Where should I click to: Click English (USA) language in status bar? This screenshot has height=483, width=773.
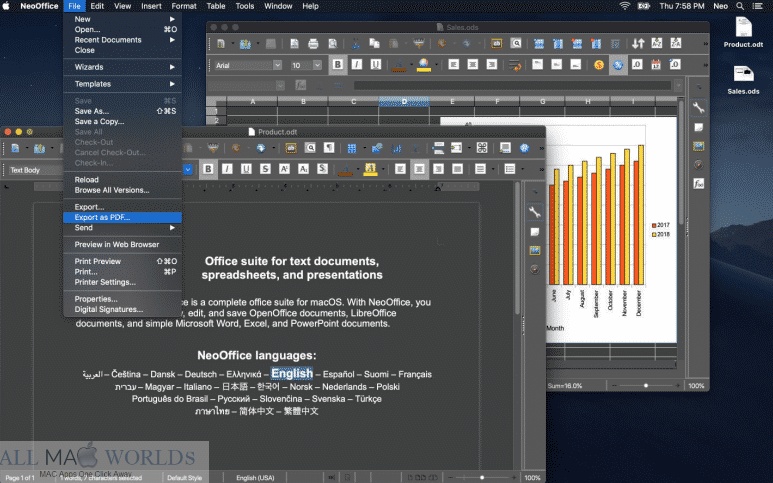point(255,478)
